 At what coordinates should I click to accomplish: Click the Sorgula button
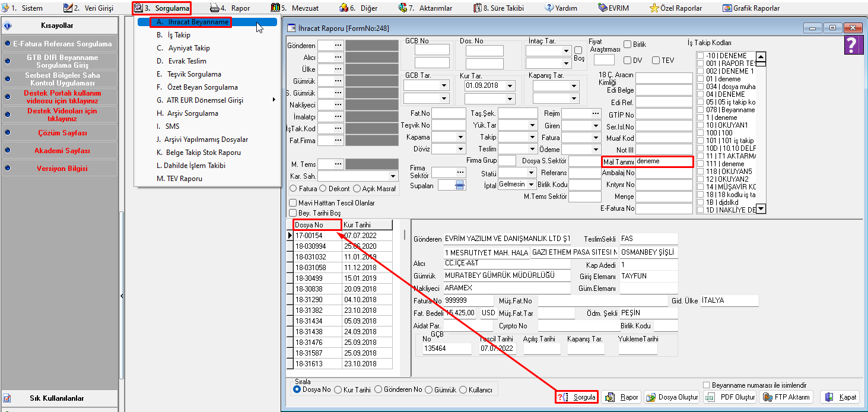(576, 397)
